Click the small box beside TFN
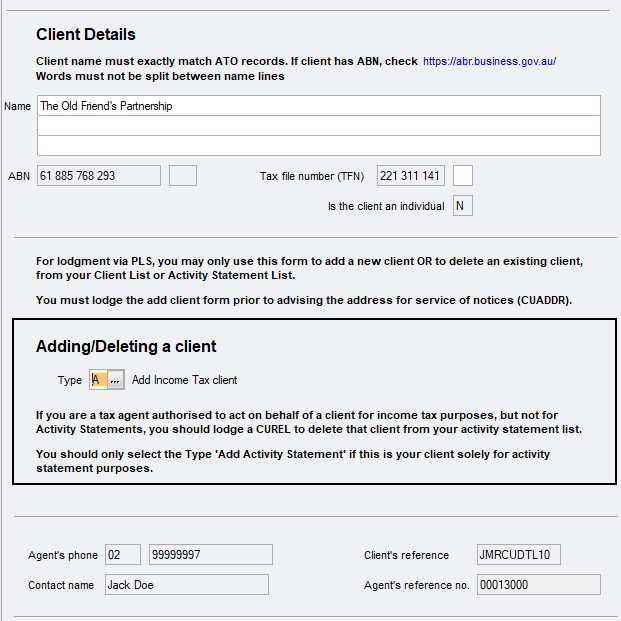This screenshot has height=621, width=621. [x=463, y=176]
